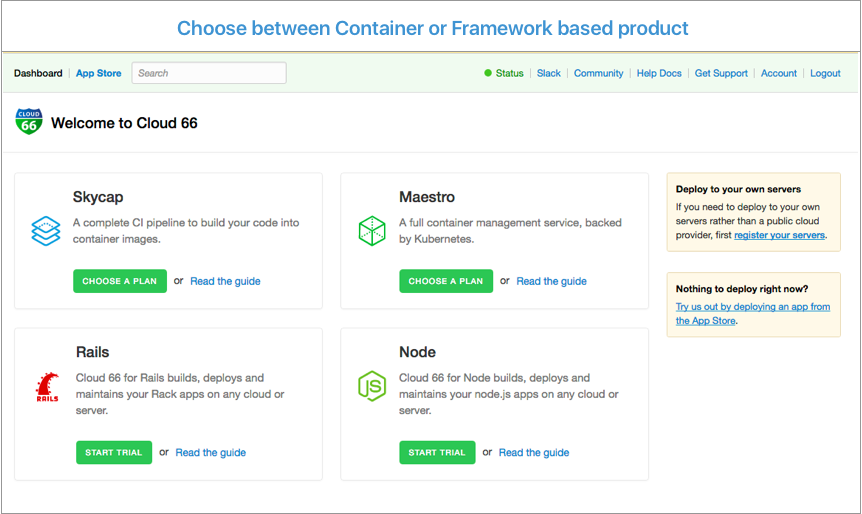Click the Rails logo icon
862x514 pixels.
(47, 387)
